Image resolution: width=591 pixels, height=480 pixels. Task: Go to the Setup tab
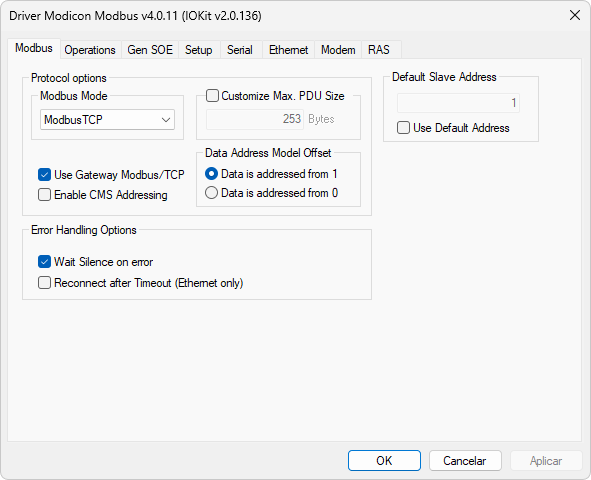pos(199,50)
